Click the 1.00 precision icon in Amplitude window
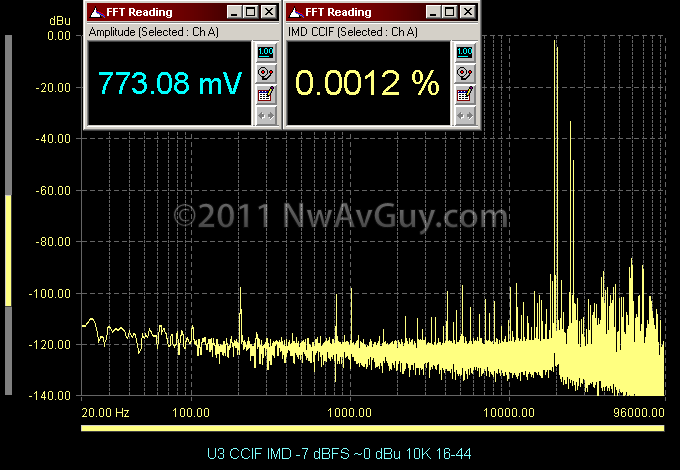Screen dimensions: 680x470 click(266, 52)
